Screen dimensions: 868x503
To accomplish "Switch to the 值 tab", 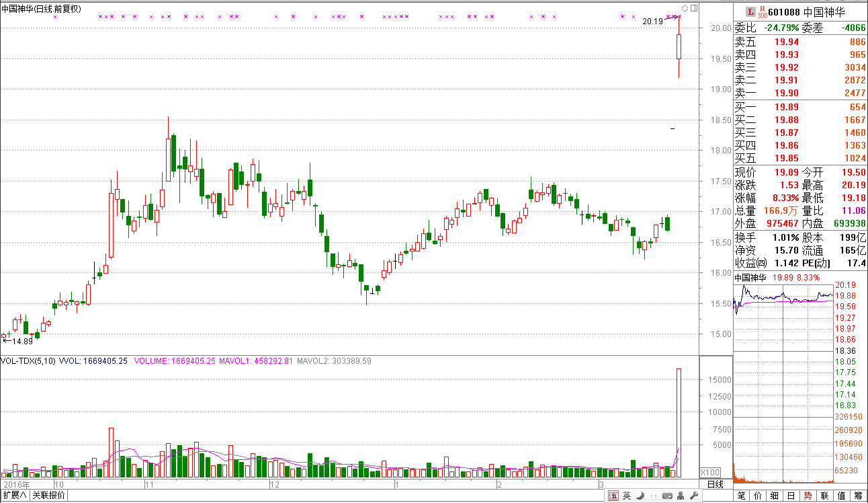I will [842, 496].
